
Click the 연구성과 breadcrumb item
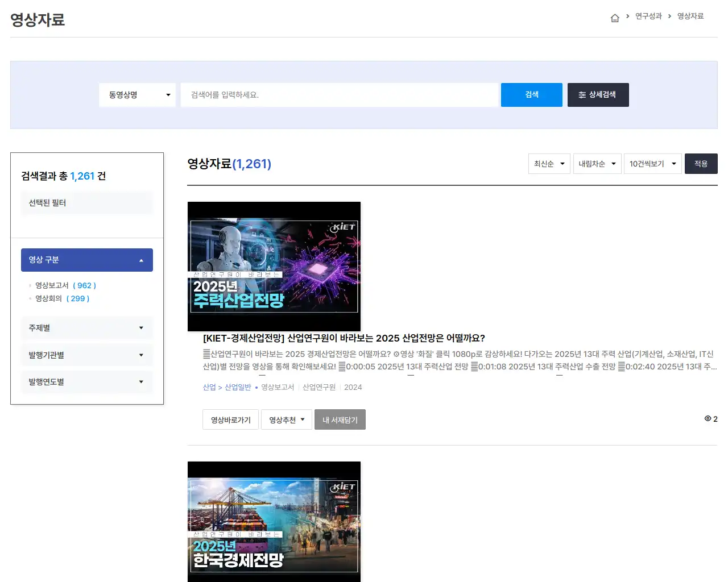648,16
